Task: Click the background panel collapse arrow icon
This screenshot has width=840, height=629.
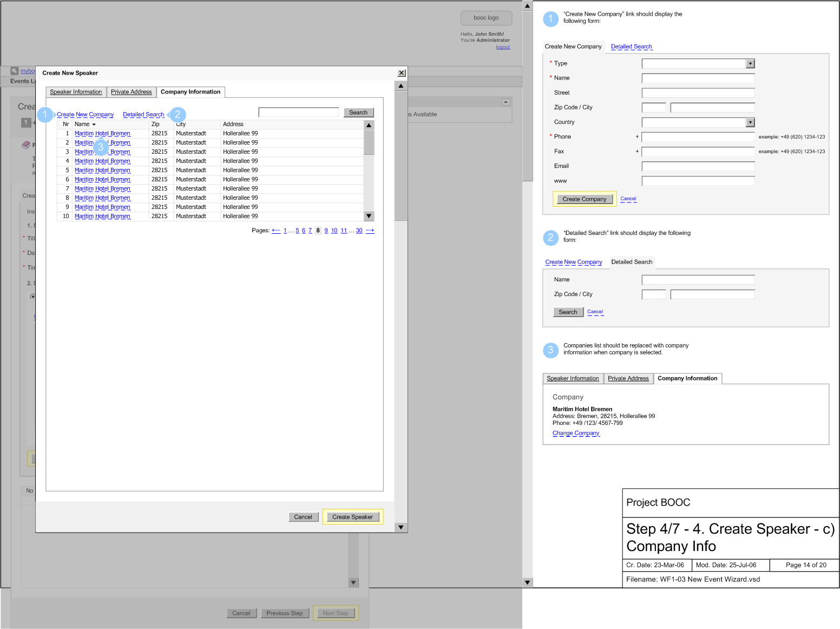Action: pyautogui.click(x=506, y=102)
